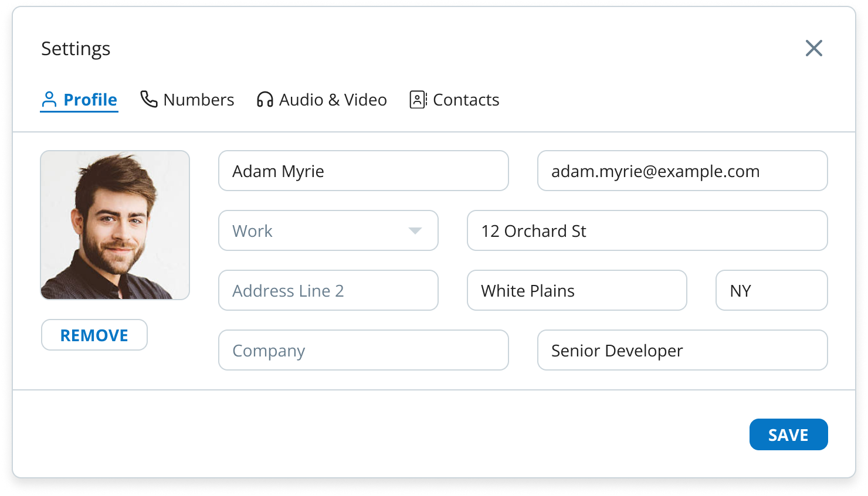Click into the Address Line 2 field

tap(328, 291)
